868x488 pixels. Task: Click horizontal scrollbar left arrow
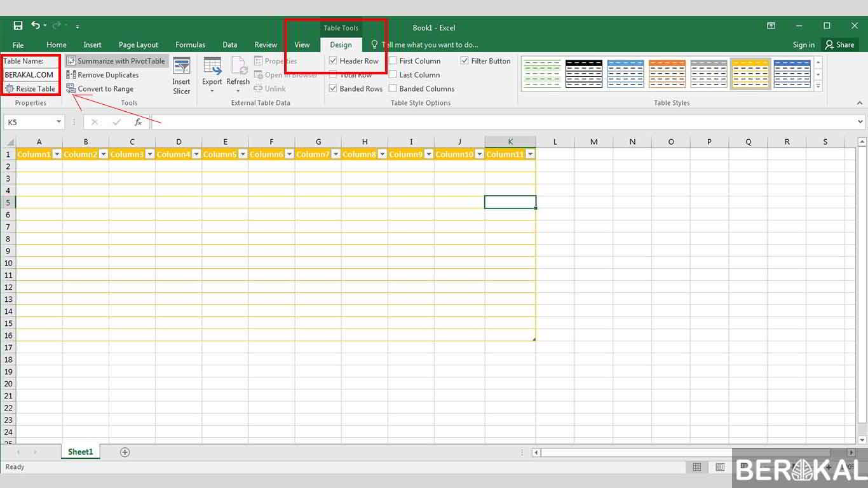pyautogui.click(x=536, y=452)
